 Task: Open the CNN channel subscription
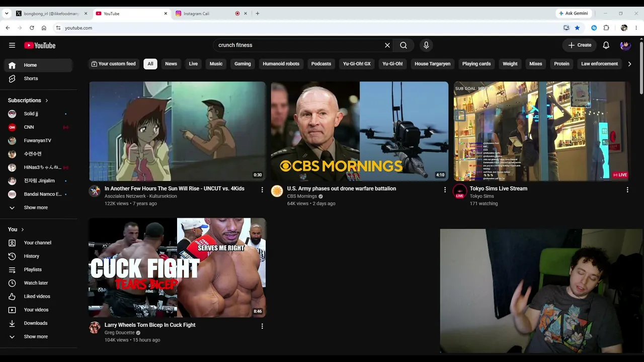(38, 127)
